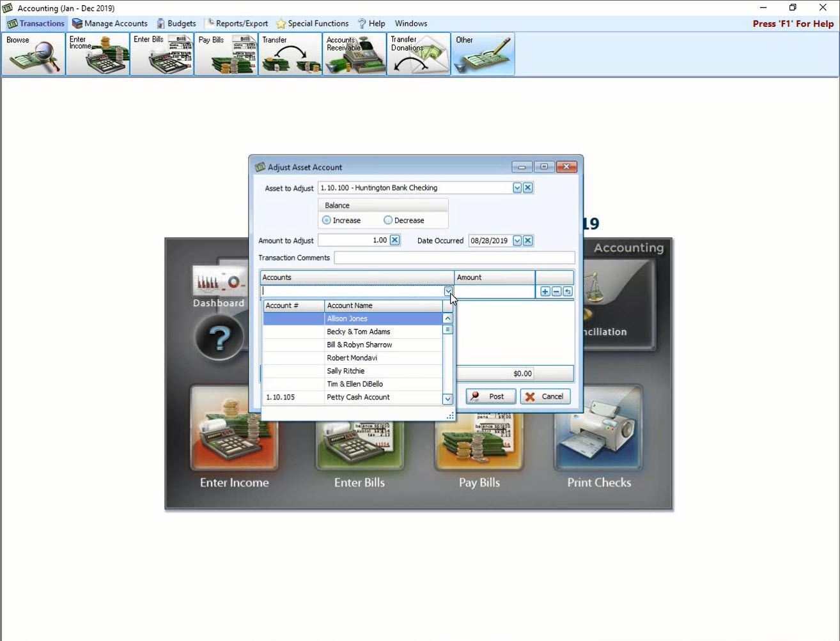Viewport: 840px width, 641px height.
Task: Click the Pay Bills toolbar icon
Action: point(226,54)
